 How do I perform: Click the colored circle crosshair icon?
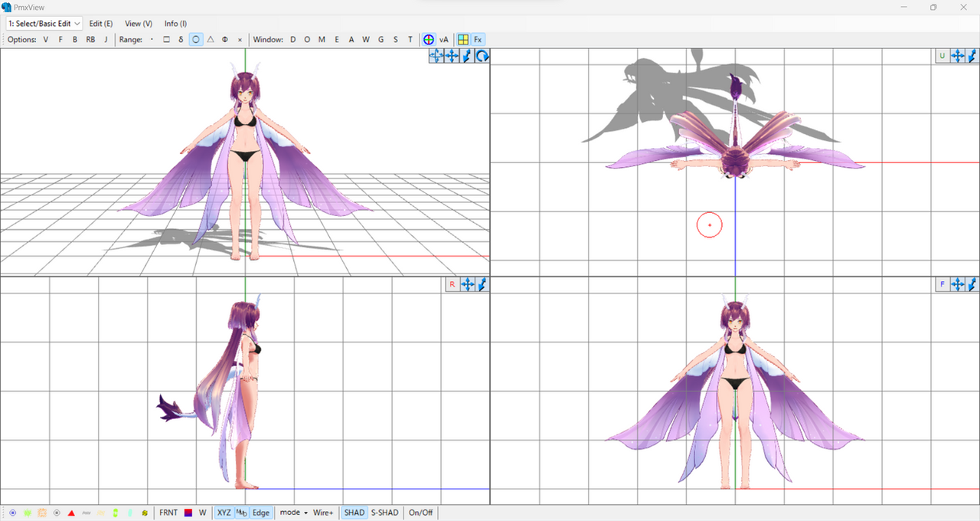[x=429, y=40]
